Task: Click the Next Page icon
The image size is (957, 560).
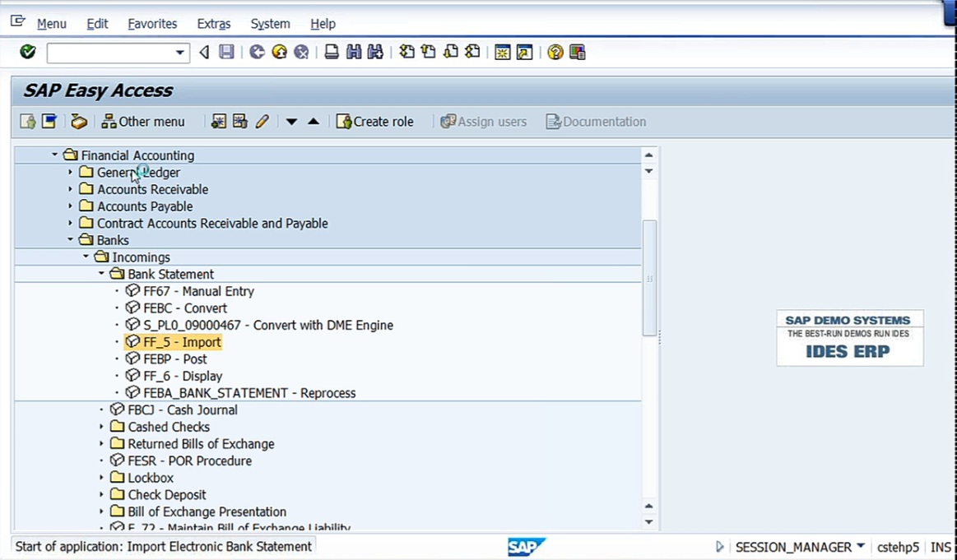Action: tap(450, 52)
